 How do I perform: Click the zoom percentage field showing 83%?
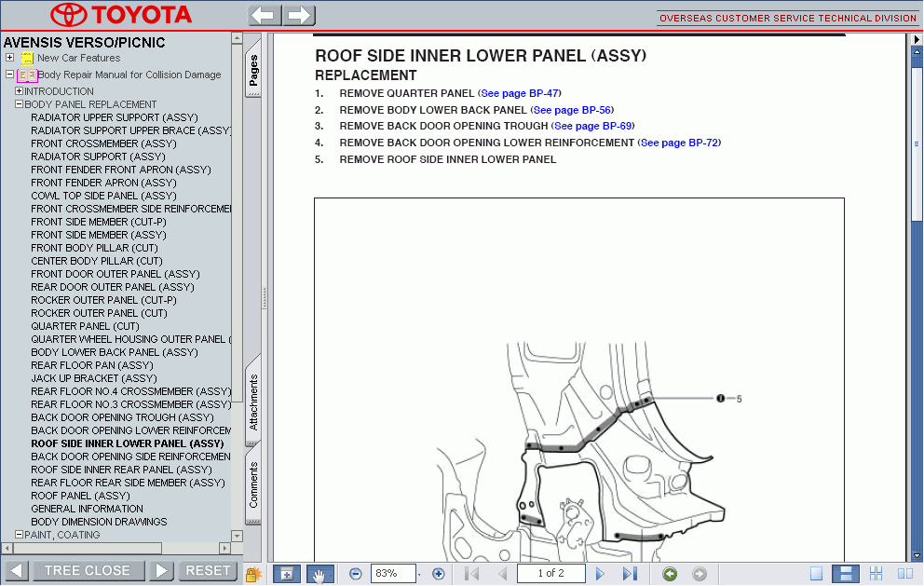tap(393, 574)
